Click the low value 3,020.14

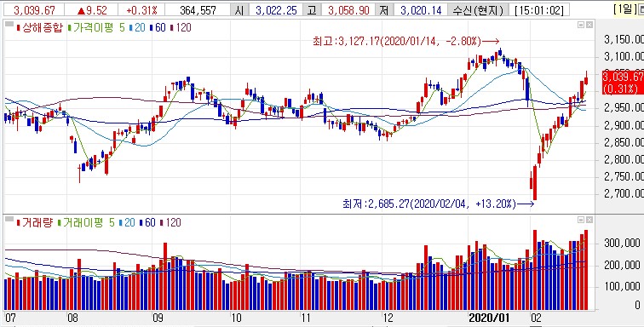coord(421,10)
